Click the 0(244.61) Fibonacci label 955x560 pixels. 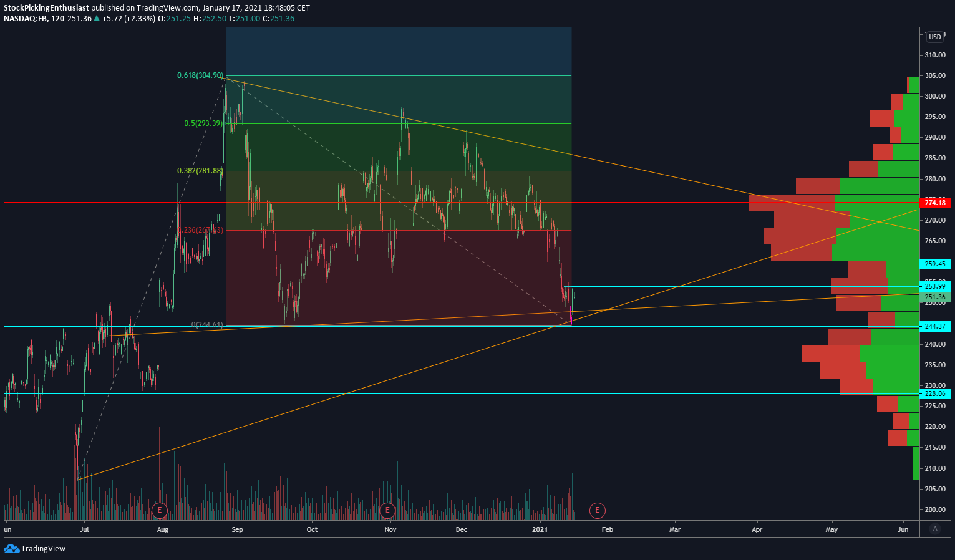pos(207,325)
